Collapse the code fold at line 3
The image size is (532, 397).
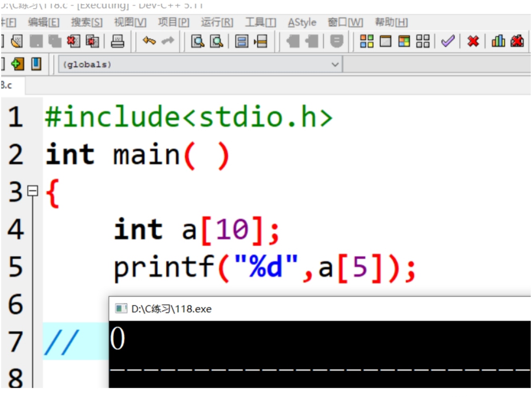tap(33, 191)
